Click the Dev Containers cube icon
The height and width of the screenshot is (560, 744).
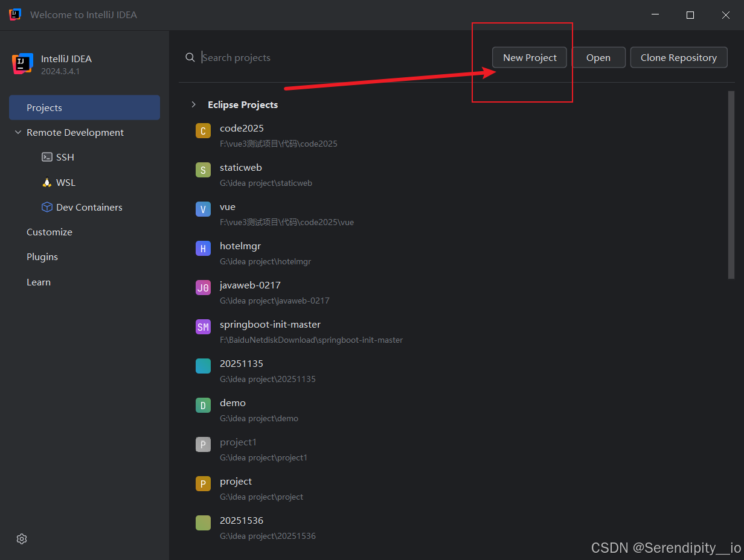[x=46, y=207]
